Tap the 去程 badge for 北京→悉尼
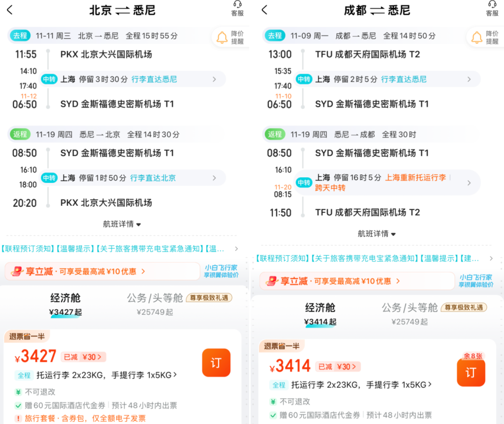The width and height of the screenshot is (504, 424). [20, 35]
